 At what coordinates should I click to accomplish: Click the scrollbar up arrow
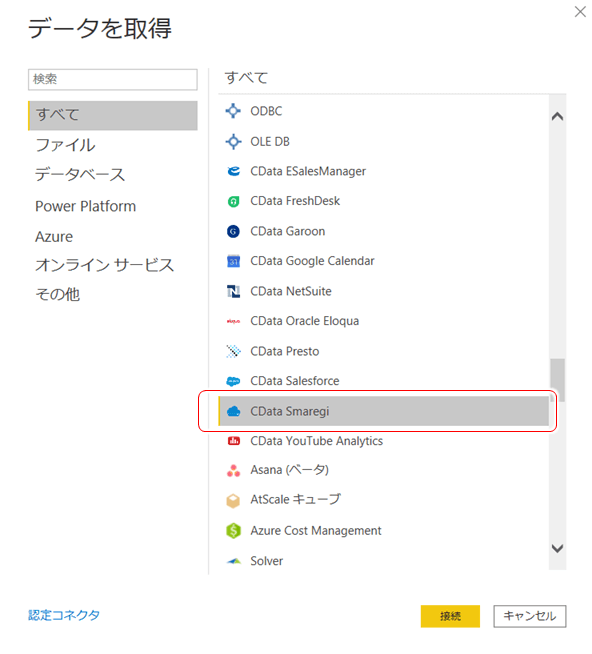pos(557,116)
